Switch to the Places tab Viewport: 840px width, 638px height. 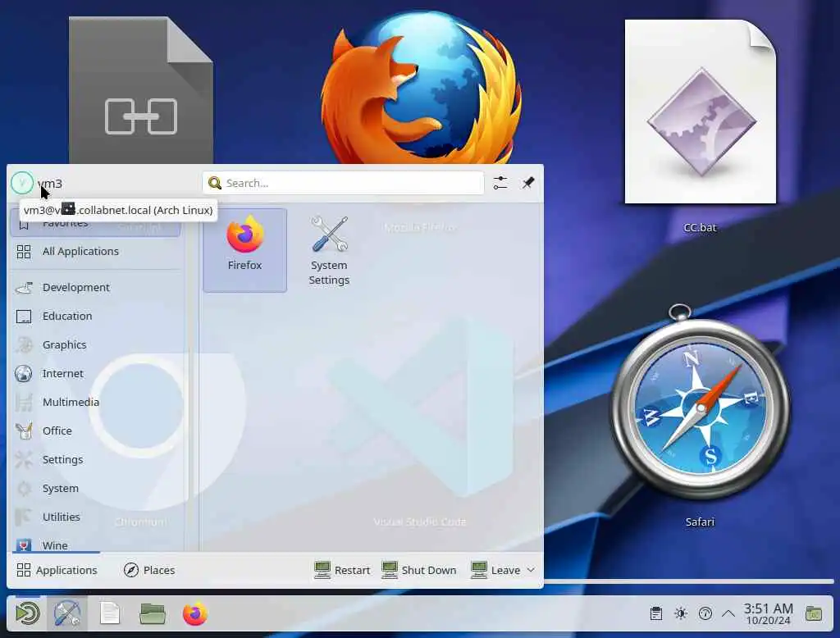149,570
